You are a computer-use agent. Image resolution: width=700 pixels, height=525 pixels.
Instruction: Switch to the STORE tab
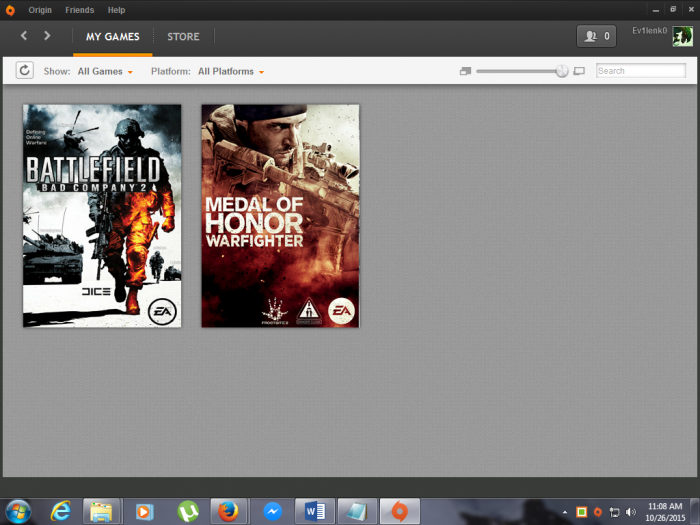coord(183,37)
